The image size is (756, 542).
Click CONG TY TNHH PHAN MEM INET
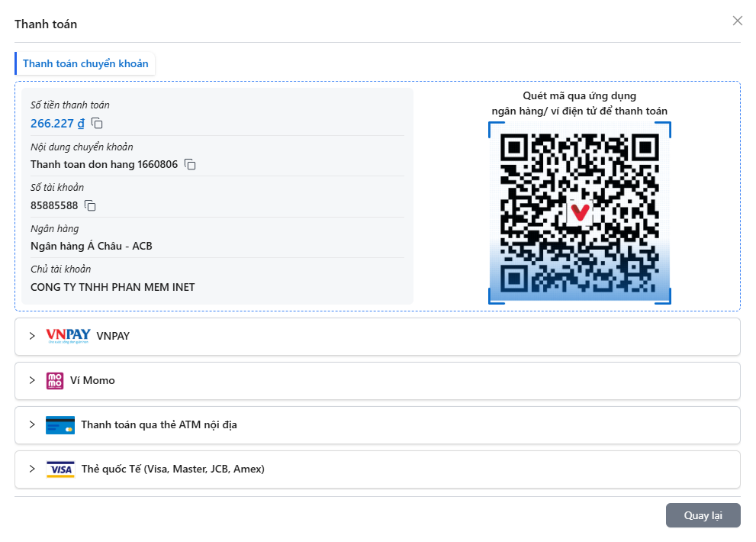click(x=112, y=287)
